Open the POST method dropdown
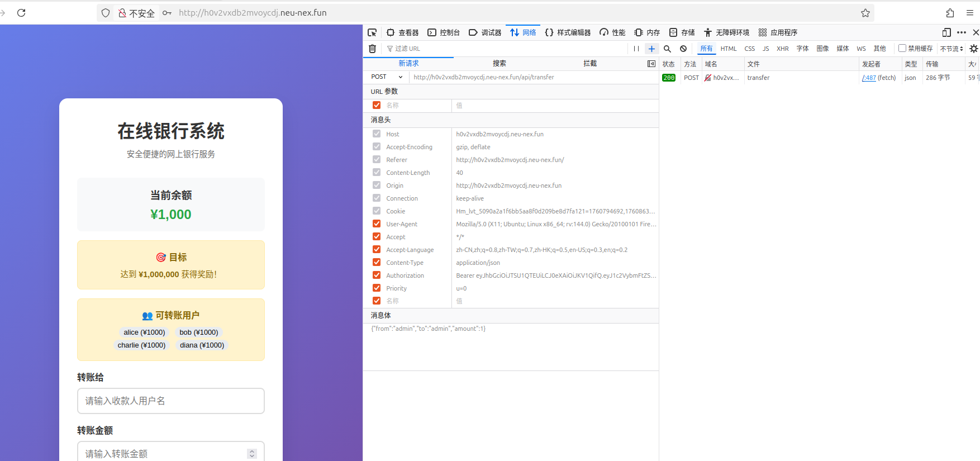This screenshot has height=461, width=980. pyautogui.click(x=387, y=77)
